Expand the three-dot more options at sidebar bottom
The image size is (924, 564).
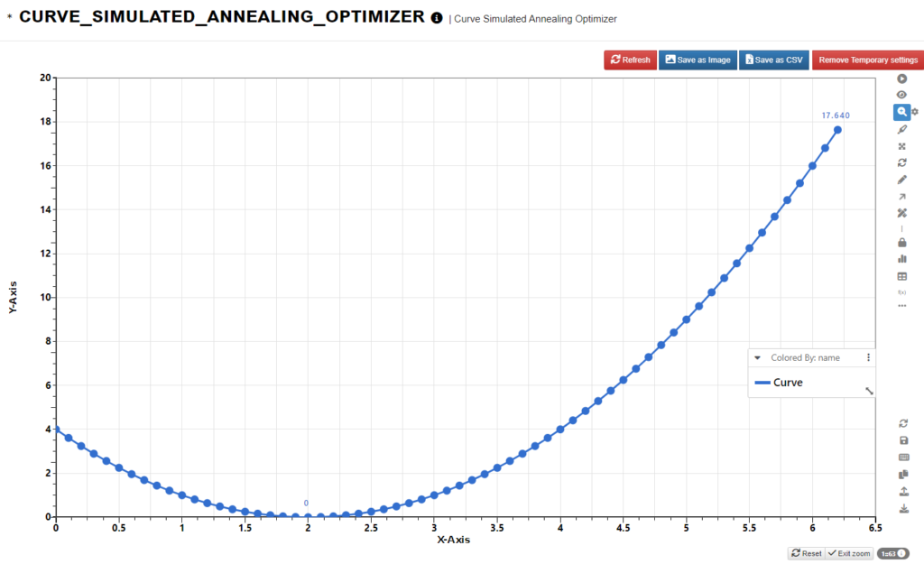tap(901, 306)
